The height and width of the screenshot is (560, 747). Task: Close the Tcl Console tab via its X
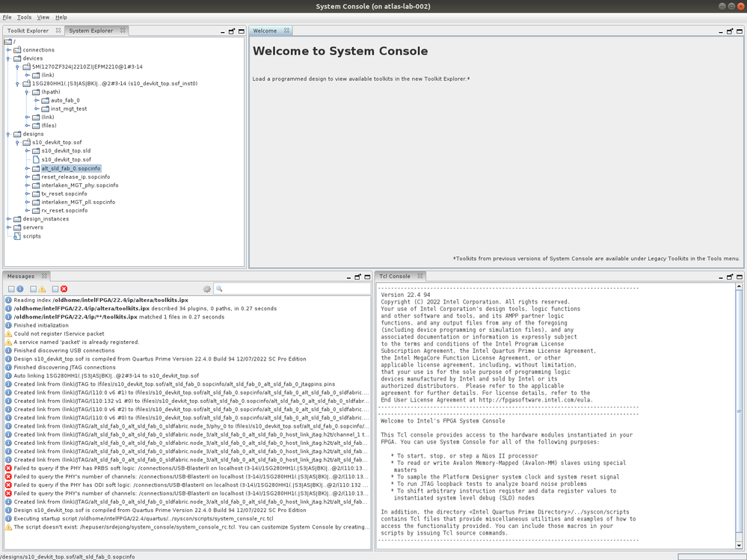tap(419, 276)
